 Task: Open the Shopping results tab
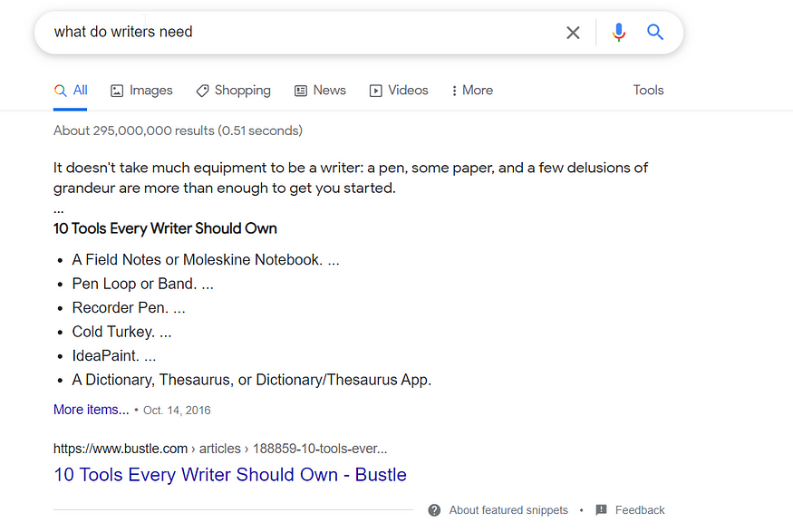pyautogui.click(x=233, y=91)
